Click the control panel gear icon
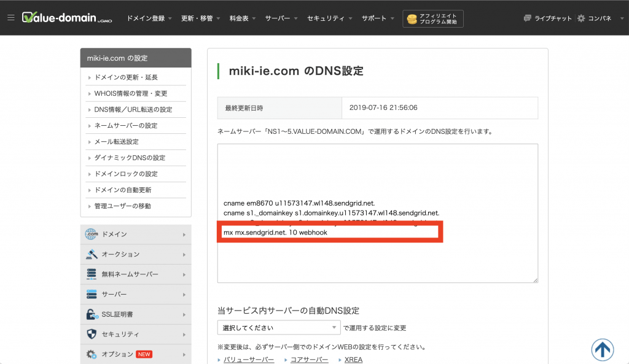The image size is (629, 364). point(581,18)
